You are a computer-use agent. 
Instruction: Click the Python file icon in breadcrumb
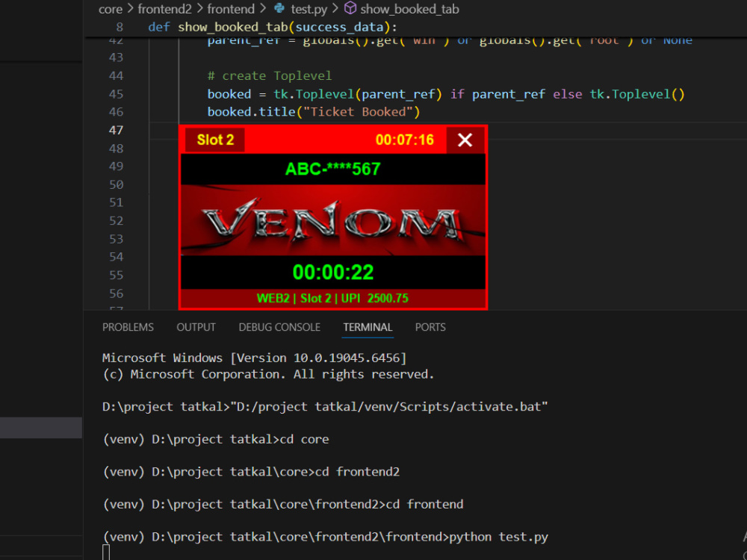coord(279,8)
